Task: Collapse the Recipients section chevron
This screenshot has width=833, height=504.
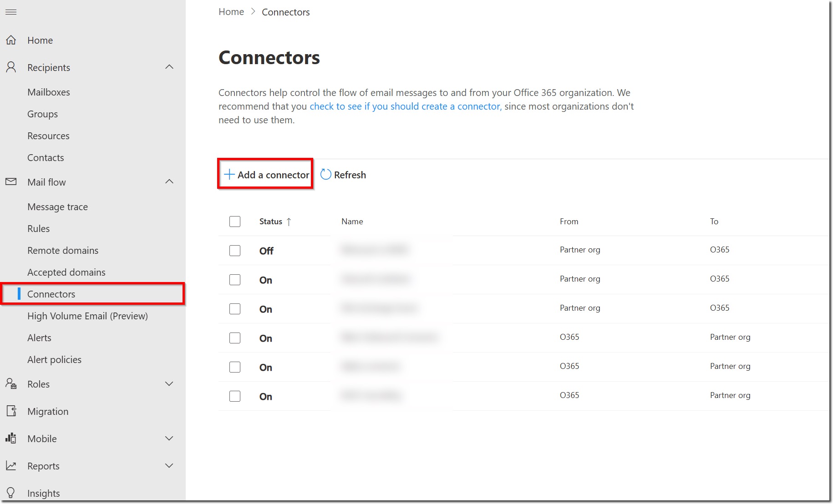Action: point(169,67)
